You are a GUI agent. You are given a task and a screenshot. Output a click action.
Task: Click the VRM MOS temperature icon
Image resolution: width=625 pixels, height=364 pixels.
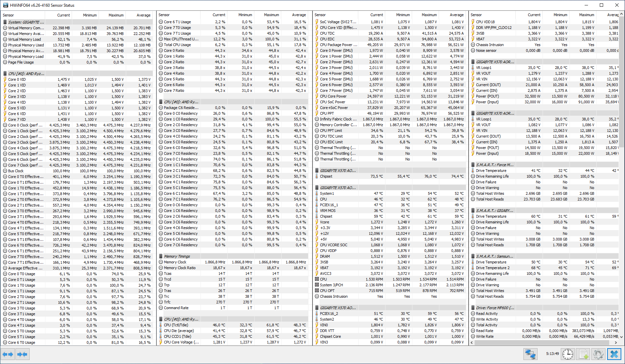[x=317, y=211]
